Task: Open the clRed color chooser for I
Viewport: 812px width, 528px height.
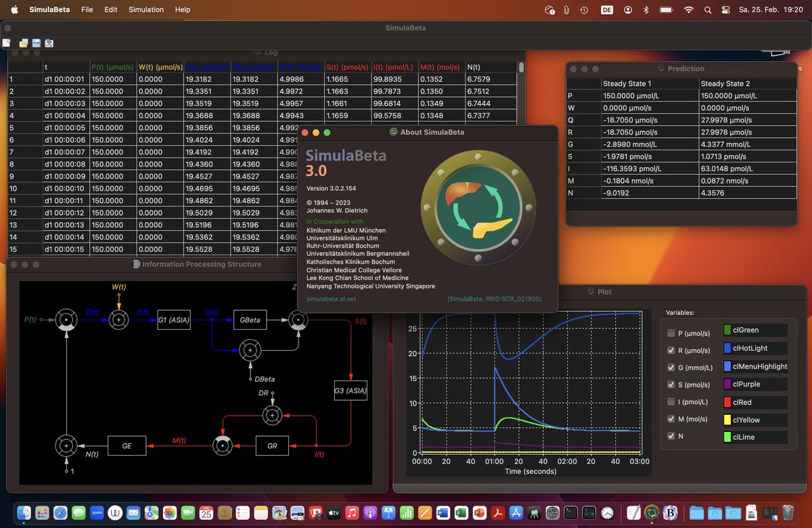Action: 754,401
